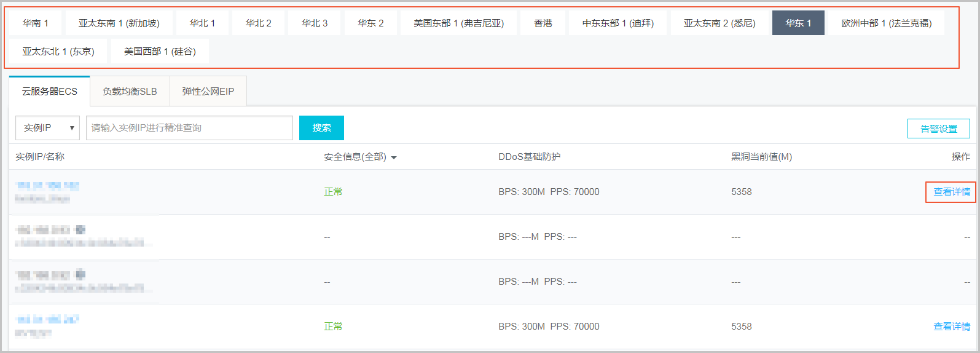Open 告警设置 alert settings
Screen dimensions: 980x353
938,129
